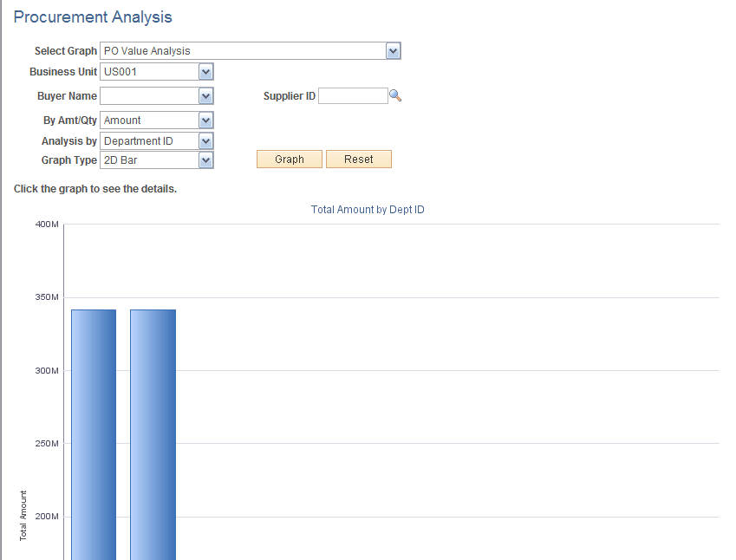Click the dropdown arrow on the Select Graph field
736x560 pixels.
(393, 50)
